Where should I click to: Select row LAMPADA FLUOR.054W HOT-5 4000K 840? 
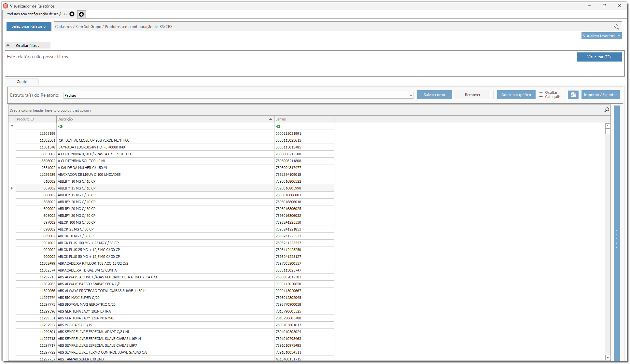pyautogui.click(x=175, y=147)
